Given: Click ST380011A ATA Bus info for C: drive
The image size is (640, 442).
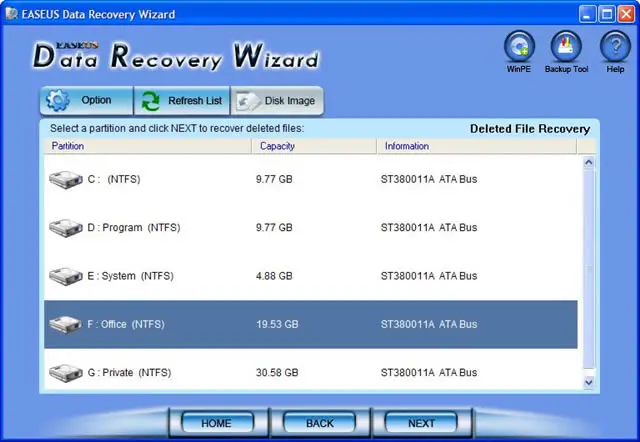Looking at the screenshot, I should coord(429,179).
